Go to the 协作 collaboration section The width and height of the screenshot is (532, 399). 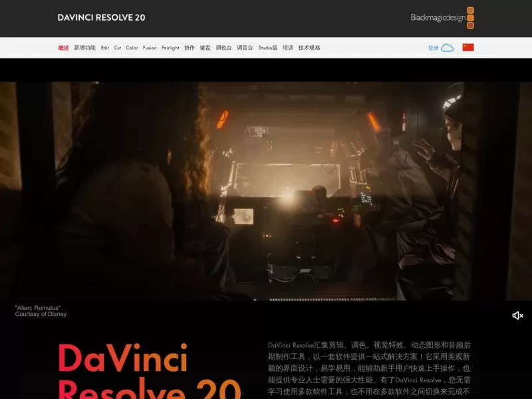coord(189,47)
